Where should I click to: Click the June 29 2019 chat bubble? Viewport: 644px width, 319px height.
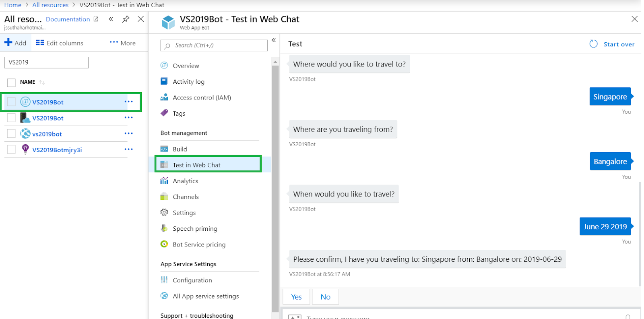click(605, 226)
